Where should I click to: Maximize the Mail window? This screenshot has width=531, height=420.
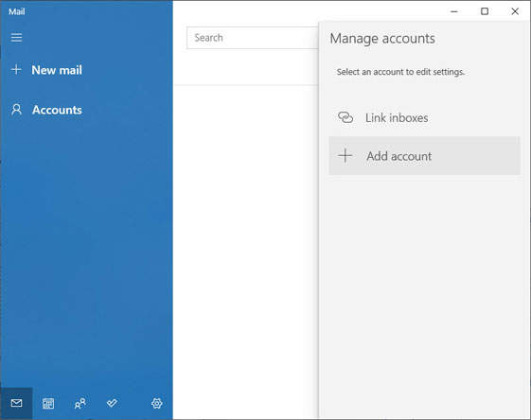click(x=485, y=11)
